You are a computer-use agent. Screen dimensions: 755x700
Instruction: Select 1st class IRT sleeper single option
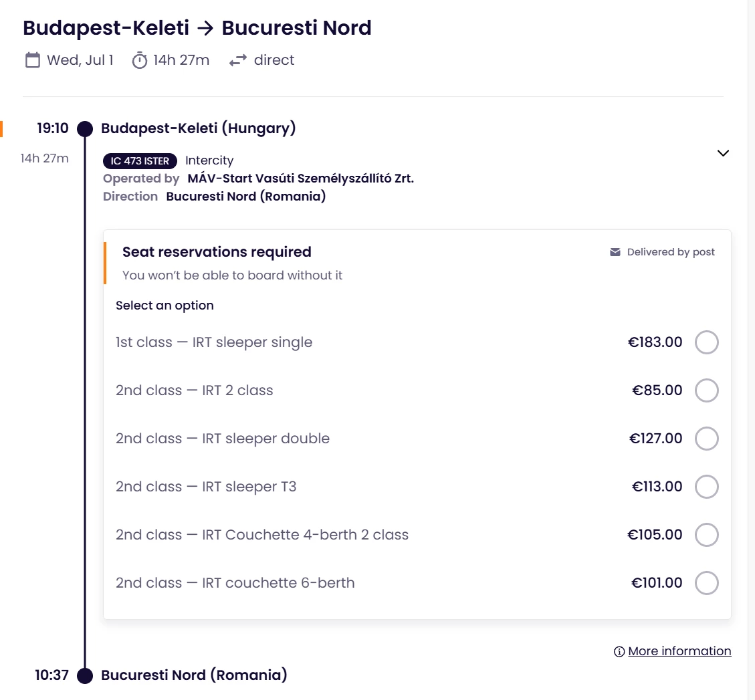click(x=707, y=342)
